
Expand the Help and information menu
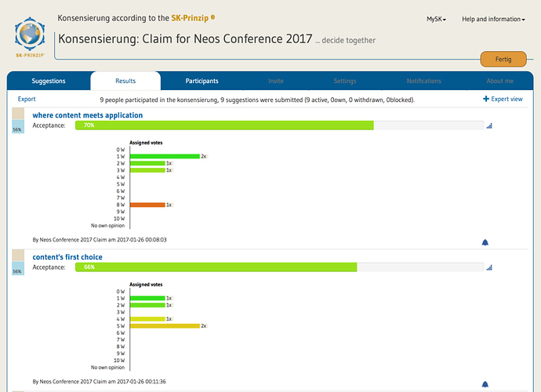(x=493, y=19)
